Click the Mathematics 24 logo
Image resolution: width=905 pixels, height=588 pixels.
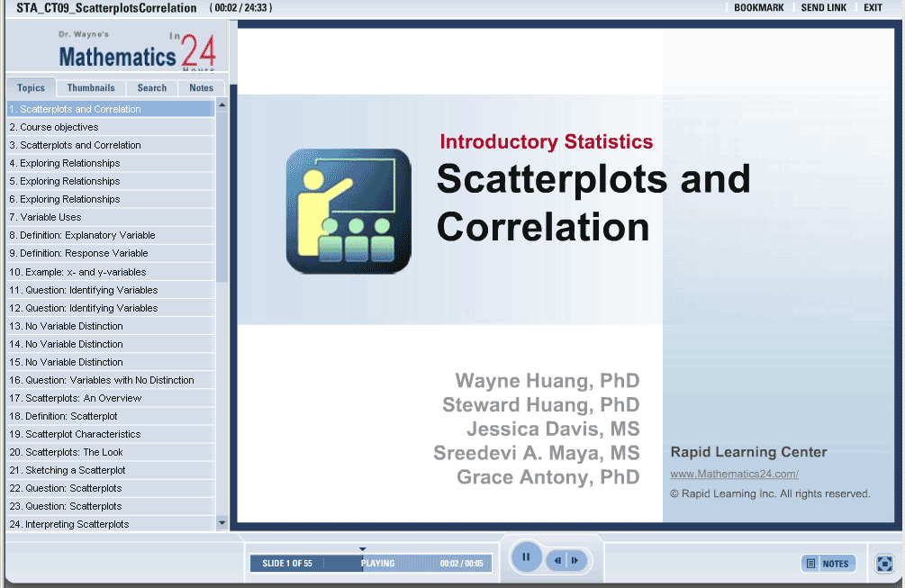(135, 53)
